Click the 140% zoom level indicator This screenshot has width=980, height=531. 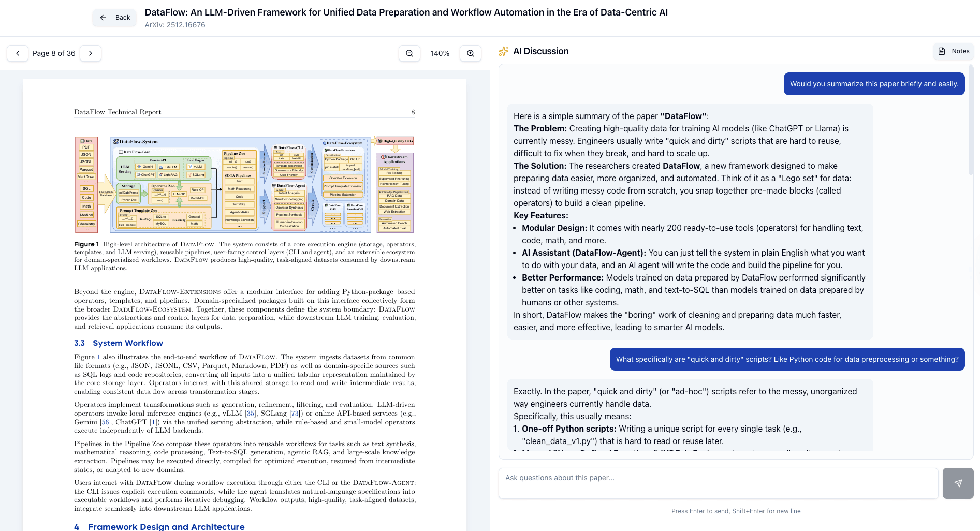click(440, 53)
